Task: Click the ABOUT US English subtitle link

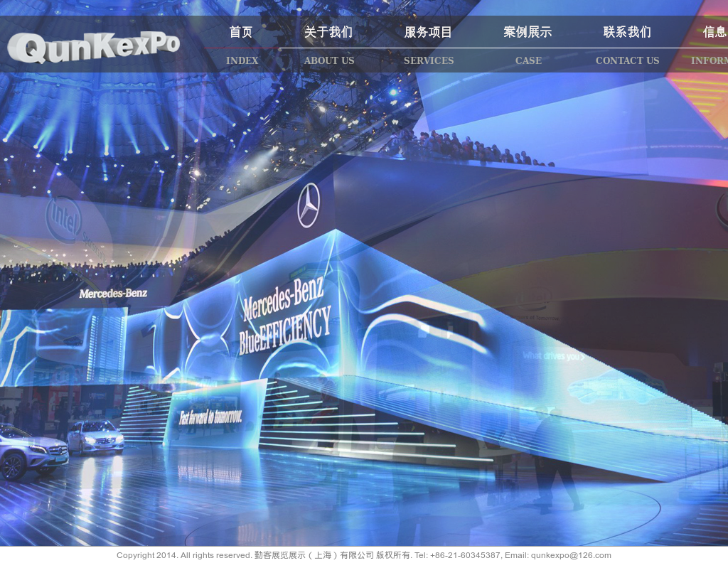Action: pos(328,60)
